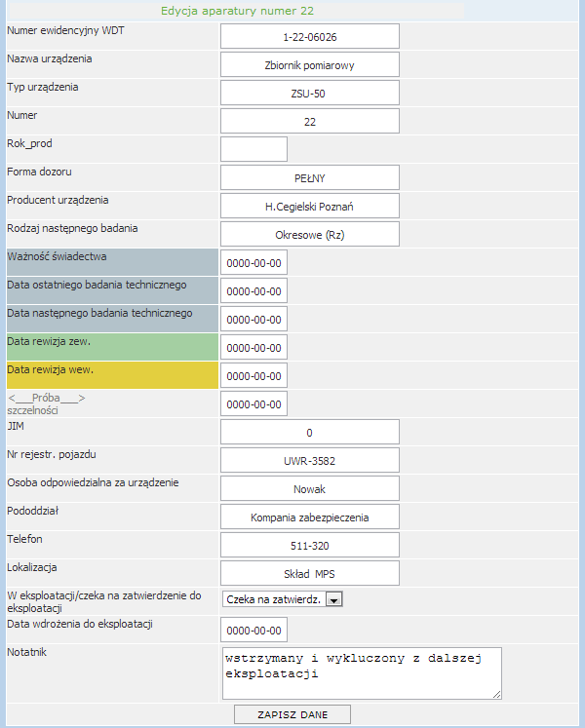Click the Próba szczelności label
The height and width of the screenshot is (728, 585).
coord(47,403)
